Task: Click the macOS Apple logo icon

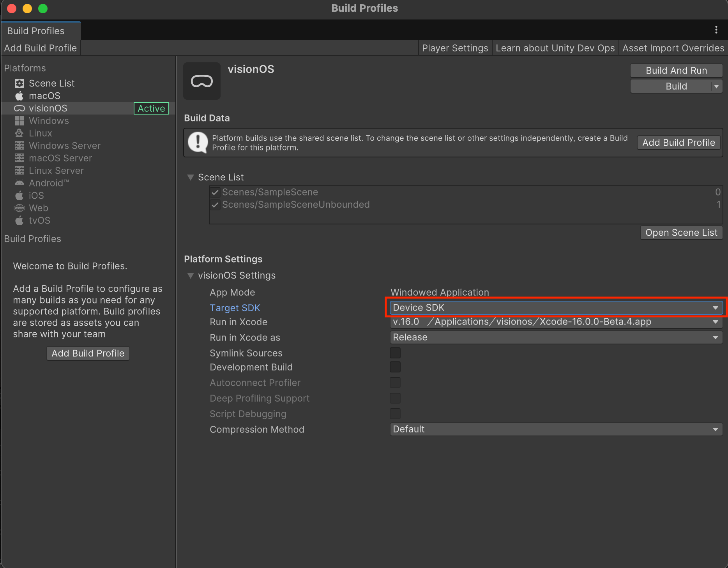Action: point(19,95)
